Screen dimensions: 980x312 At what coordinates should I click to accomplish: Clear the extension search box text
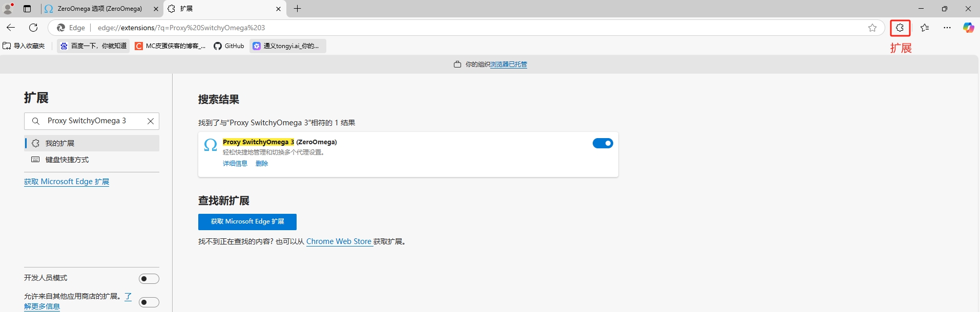tap(151, 121)
